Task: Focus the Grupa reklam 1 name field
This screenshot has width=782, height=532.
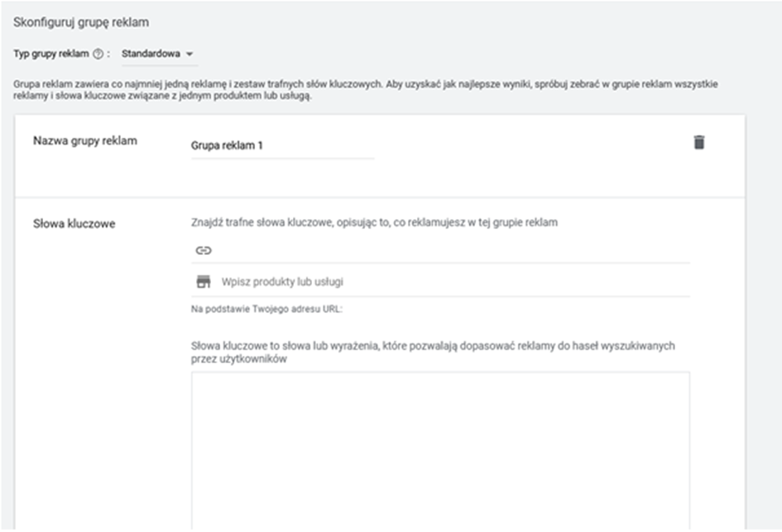Action: point(281,146)
